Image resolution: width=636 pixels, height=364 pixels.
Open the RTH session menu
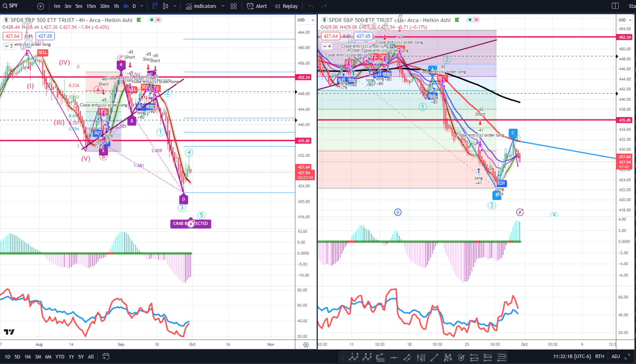point(600,357)
